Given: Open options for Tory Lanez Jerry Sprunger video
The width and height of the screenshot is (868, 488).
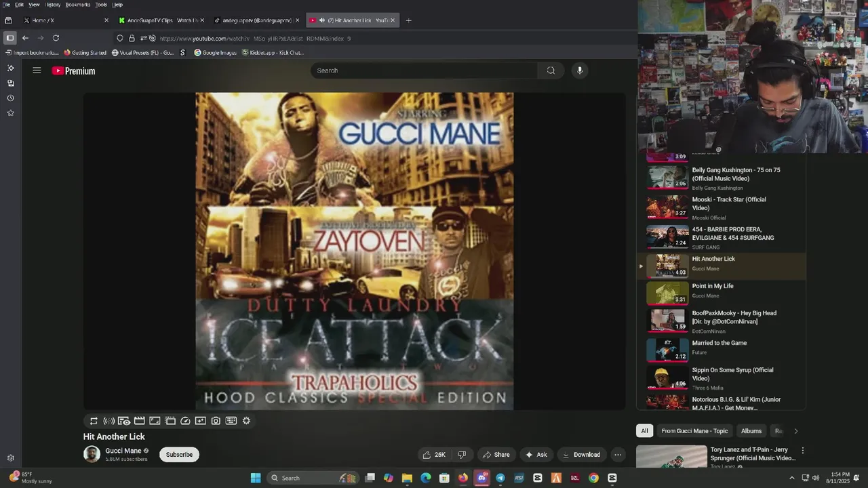Looking at the screenshot, I should (803, 450).
